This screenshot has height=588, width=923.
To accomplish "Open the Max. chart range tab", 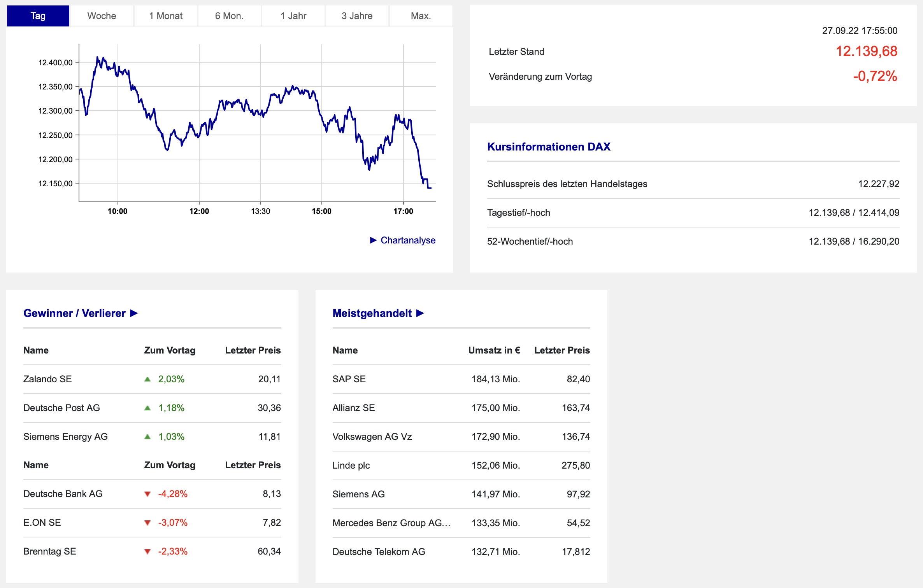I will [x=421, y=16].
